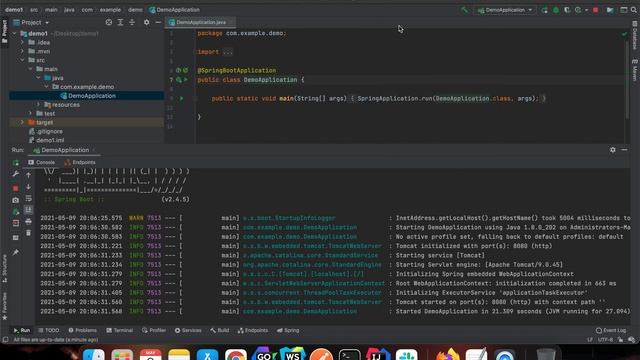
Task: Open the Build tool window
Action: point(220,330)
